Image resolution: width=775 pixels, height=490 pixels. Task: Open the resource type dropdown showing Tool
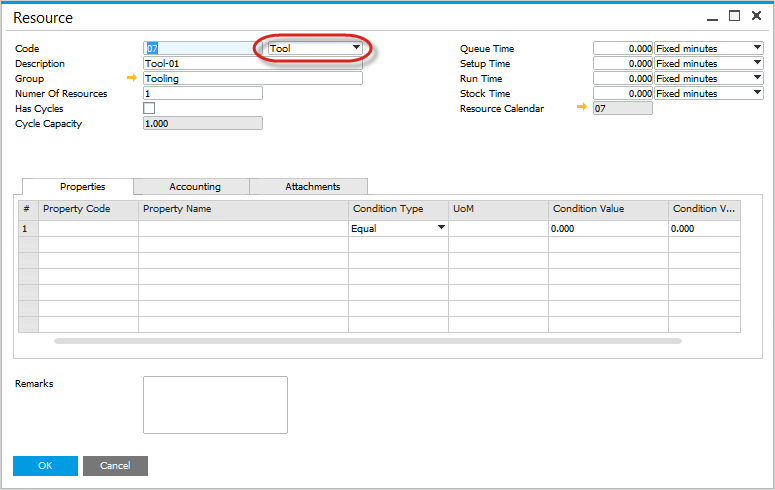(315, 48)
